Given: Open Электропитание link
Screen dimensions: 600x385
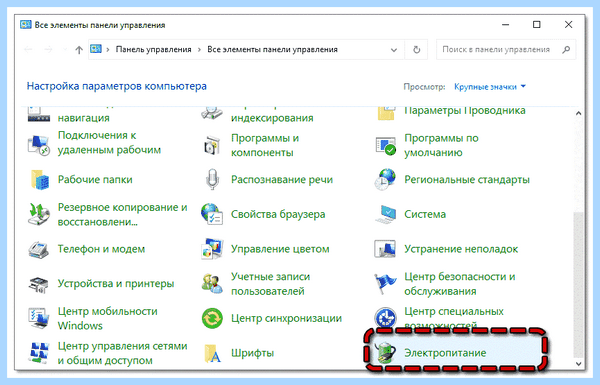Looking at the screenshot, I should (x=445, y=352).
